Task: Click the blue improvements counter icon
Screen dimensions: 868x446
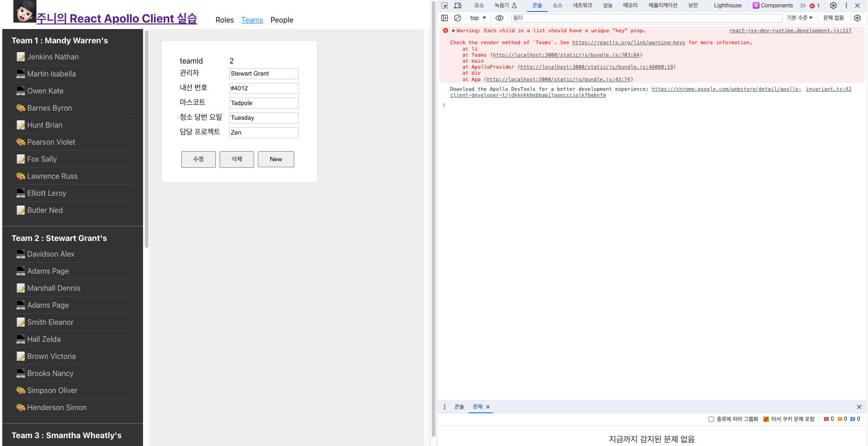Action: click(x=853, y=419)
